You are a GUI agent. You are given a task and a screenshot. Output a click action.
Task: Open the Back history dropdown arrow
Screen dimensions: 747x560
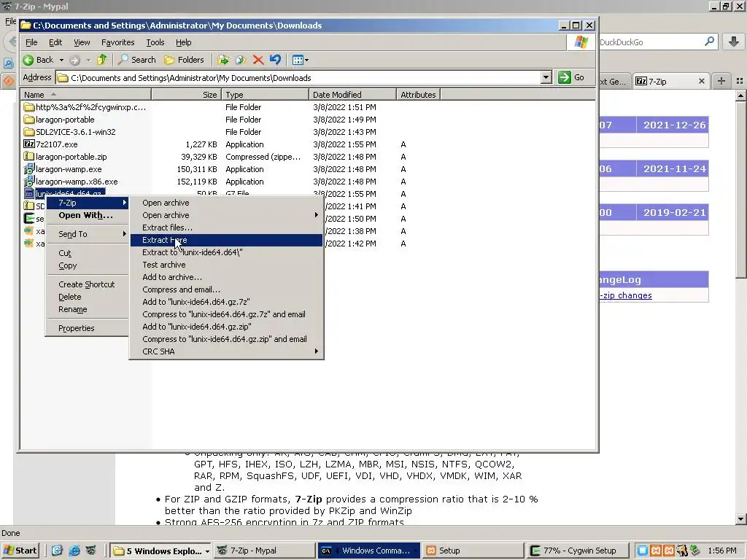tap(61, 60)
